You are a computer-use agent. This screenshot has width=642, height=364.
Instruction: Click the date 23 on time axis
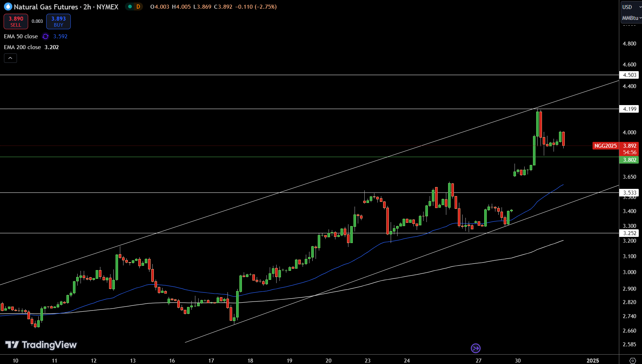pyautogui.click(x=368, y=360)
